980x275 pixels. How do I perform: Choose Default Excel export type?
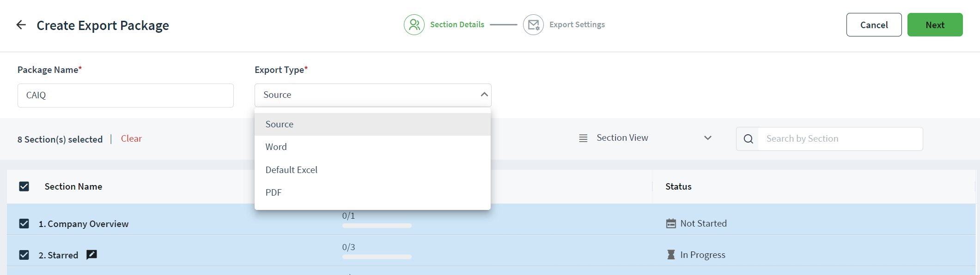pyautogui.click(x=372, y=170)
